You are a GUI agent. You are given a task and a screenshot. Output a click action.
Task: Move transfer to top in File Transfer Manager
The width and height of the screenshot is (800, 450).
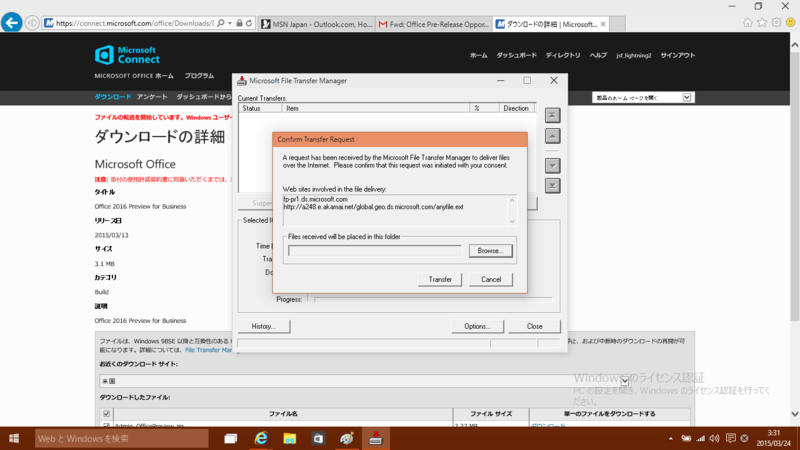coord(552,115)
